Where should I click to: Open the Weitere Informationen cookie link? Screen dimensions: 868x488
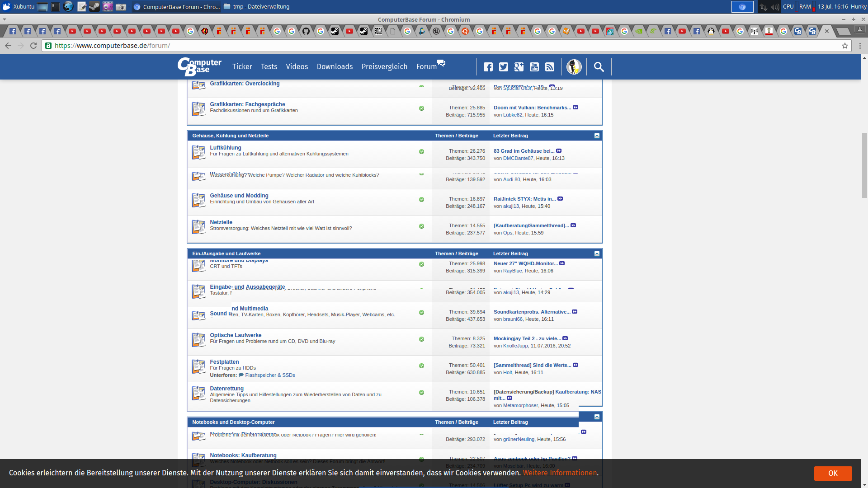tap(560, 473)
